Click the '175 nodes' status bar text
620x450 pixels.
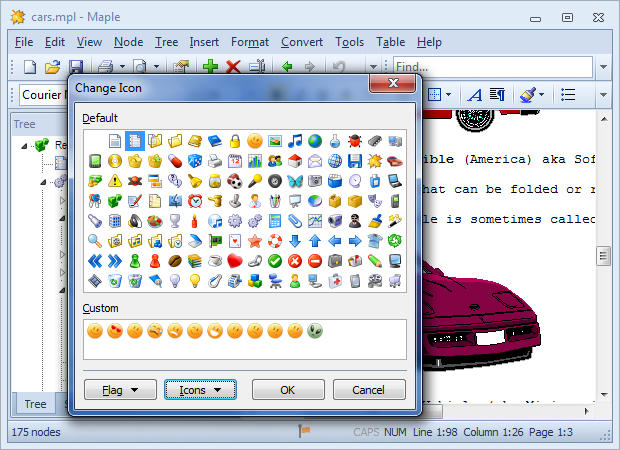pos(36,432)
